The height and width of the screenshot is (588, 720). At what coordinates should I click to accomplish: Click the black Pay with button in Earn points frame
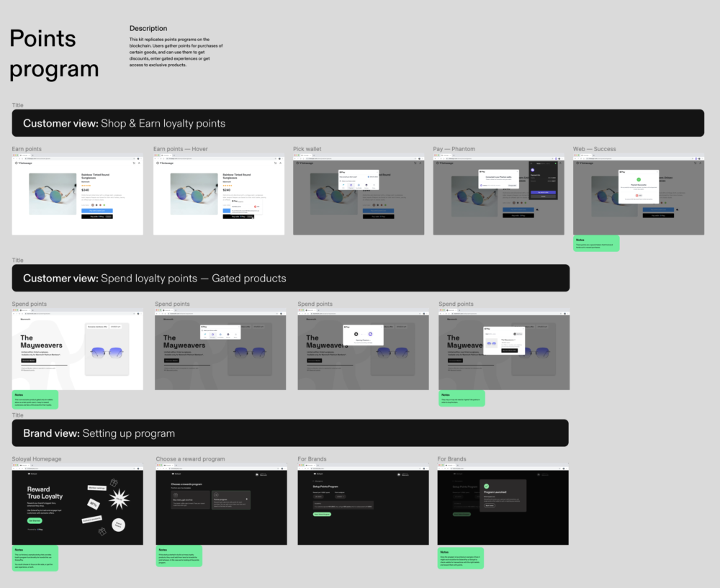pos(97,216)
